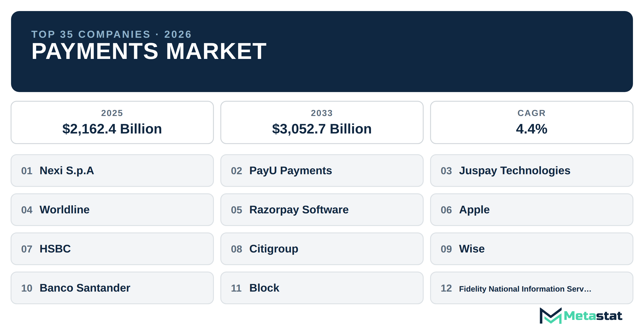Click the PAYMENTS MARKET heading
Image resolution: width=644 pixels, height=336 pixels.
point(149,51)
